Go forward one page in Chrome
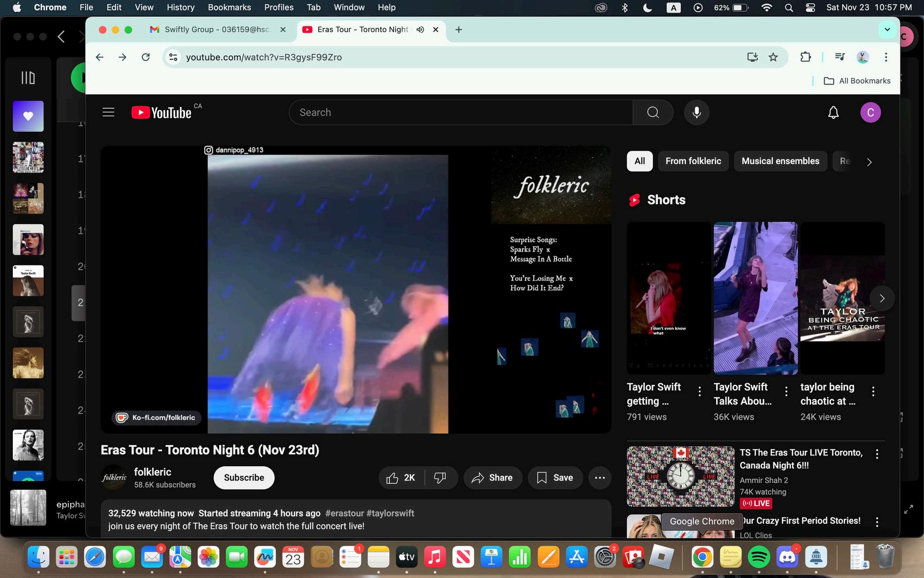924x578 pixels. point(122,57)
